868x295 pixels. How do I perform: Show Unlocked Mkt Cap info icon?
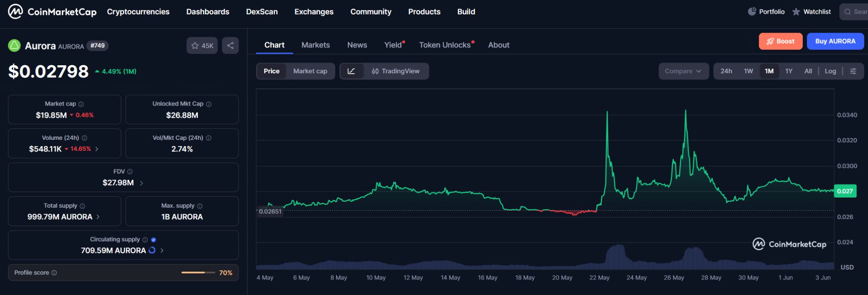point(209,104)
